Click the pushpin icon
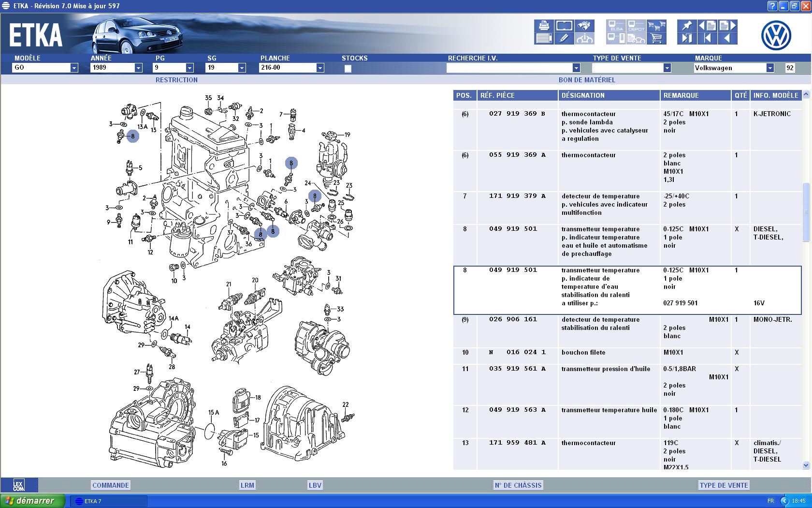 [x=687, y=26]
